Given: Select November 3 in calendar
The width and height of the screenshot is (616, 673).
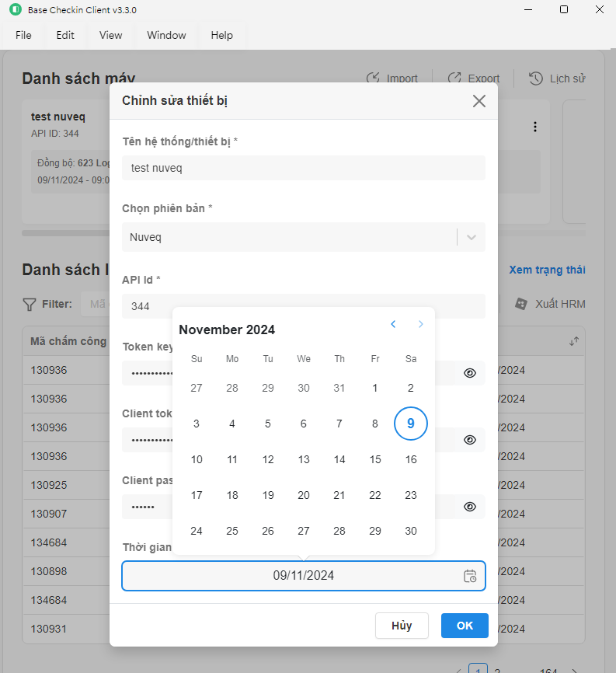Looking at the screenshot, I should point(196,424).
